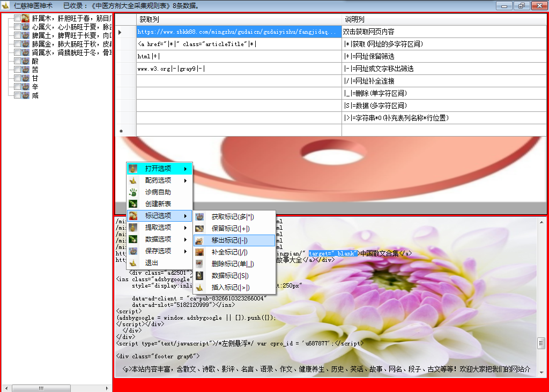The width and height of the screenshot is (549, 392).
Task: Click the 移出标记(|-|) icon
Action: [199, 240]
